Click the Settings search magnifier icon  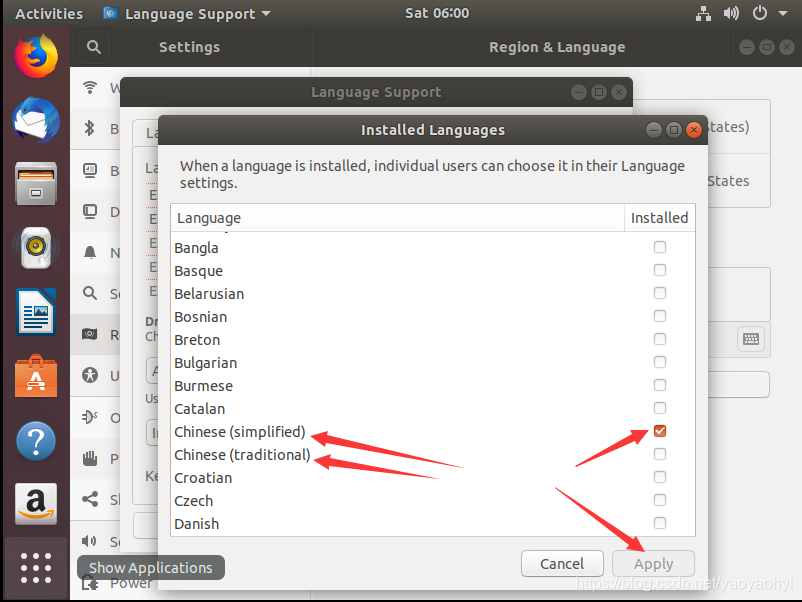pyautogui.click(x=94, y=47)
